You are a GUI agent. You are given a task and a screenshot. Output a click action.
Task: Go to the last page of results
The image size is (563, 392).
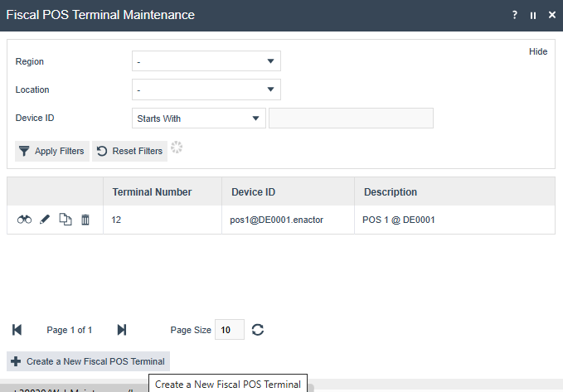122,330
